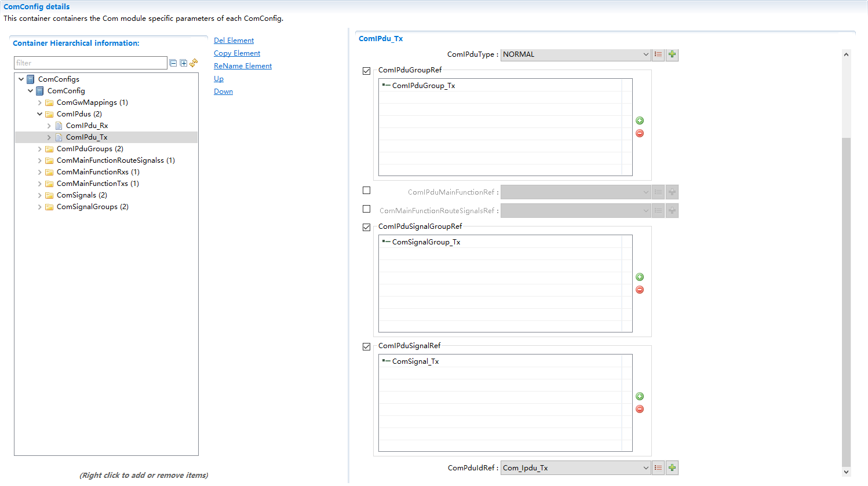Enable the ComIPduMainFunctionRef checkbox
The width and height of the screenshot is (868, 486).
[366, 191]
